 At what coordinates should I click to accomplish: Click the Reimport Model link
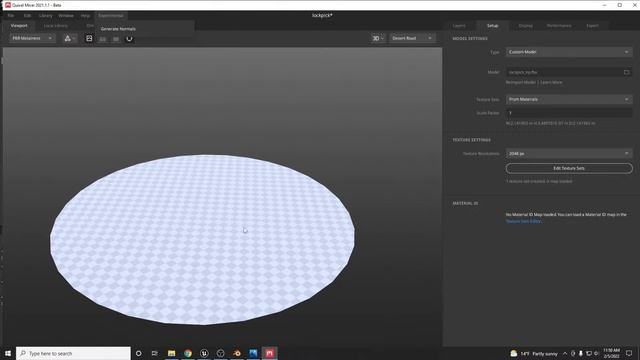tap(520, 82)
